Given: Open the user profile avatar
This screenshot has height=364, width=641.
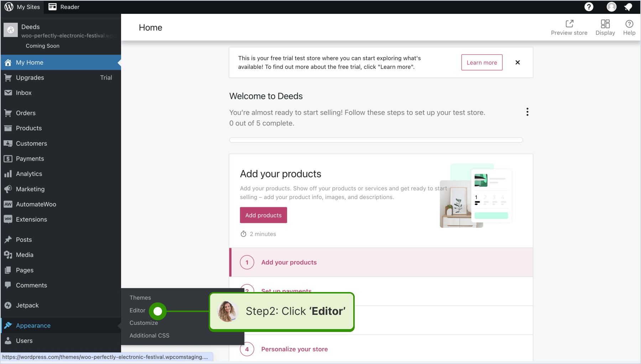Looking at the screenshot, I should tap(611, 7).
